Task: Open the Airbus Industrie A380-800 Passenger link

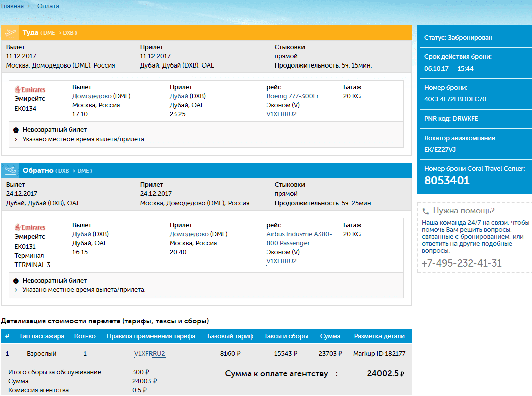Action: tap(299, 239)
